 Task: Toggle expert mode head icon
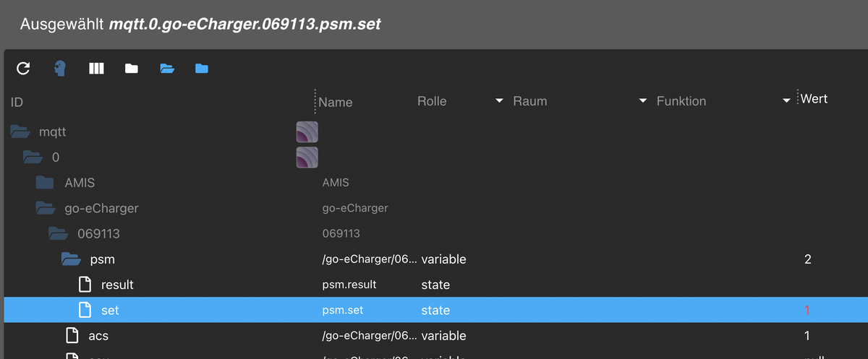point(60,69)
